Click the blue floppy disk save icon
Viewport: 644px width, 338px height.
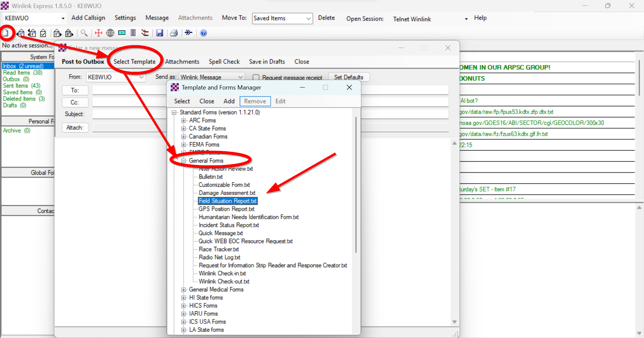click(159, 33)
